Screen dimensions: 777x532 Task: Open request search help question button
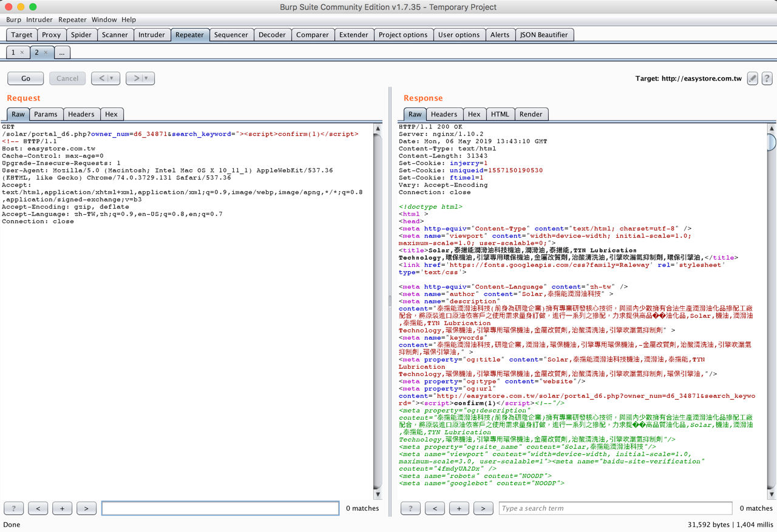point(14,508)
